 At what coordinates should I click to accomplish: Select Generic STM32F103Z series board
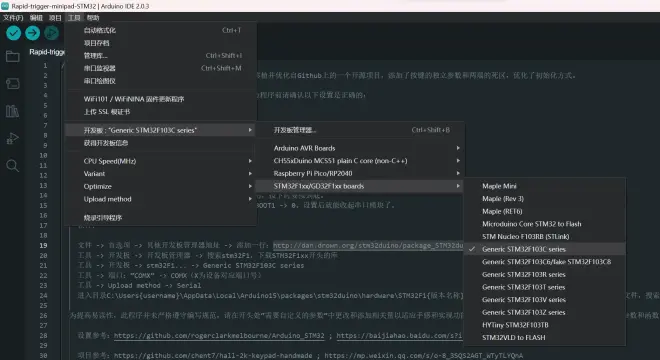pyautogui.click(x=545, y=312)
